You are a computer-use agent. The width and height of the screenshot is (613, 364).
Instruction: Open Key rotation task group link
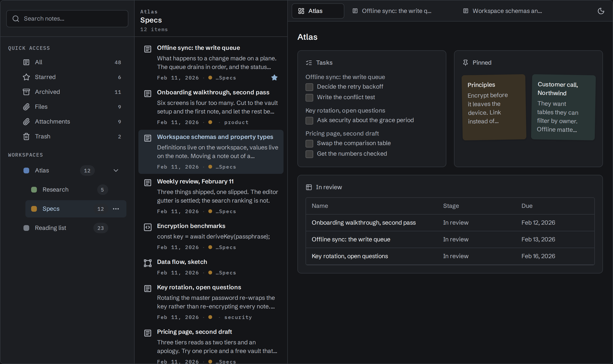[345, 111]
